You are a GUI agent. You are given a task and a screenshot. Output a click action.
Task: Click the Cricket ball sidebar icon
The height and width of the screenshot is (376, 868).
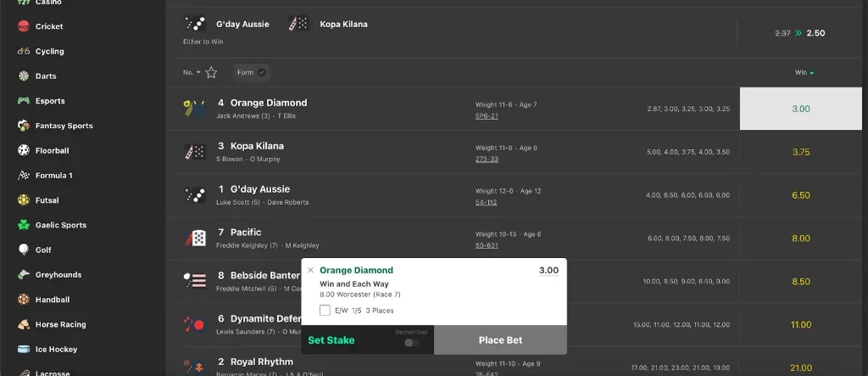pyautogui.click(x=24, y=26)
